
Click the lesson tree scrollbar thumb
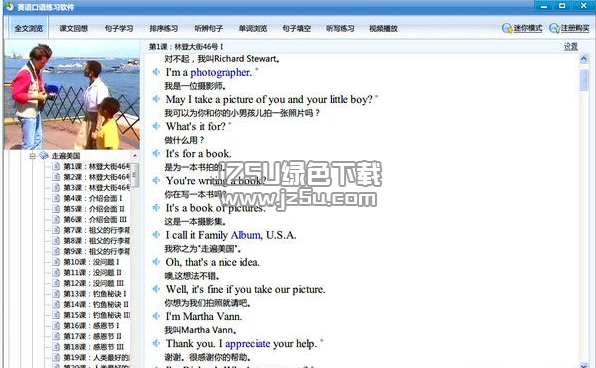135,174
